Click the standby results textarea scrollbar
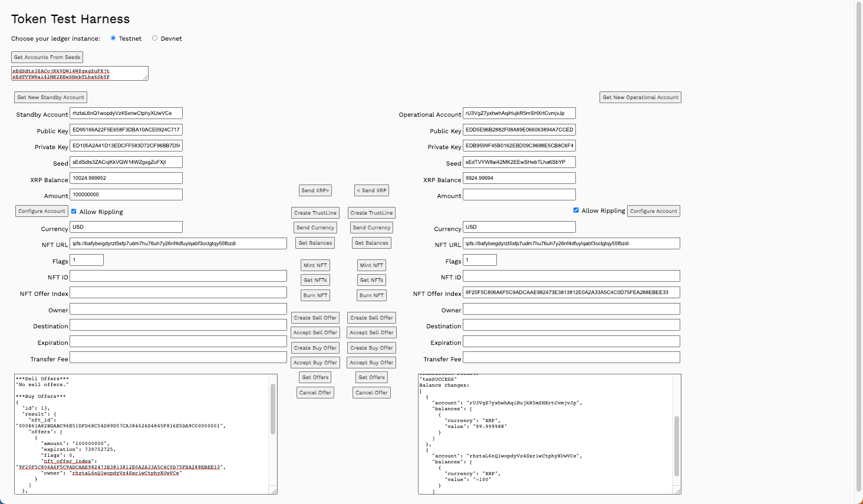The height and width of the screenshot is (504, 863). point(273,409)
